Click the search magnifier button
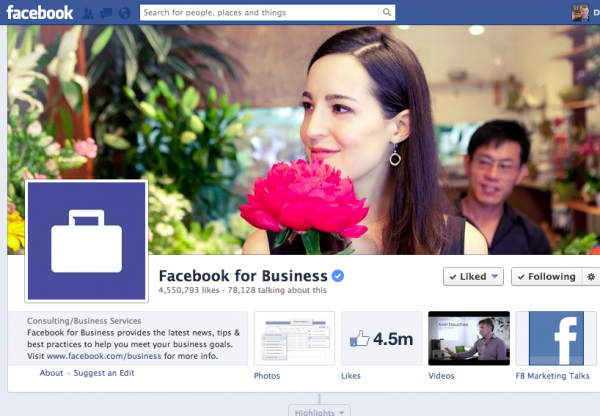Image resolution: width=600 pixels, height=416 pixels. tap(387, 12)
